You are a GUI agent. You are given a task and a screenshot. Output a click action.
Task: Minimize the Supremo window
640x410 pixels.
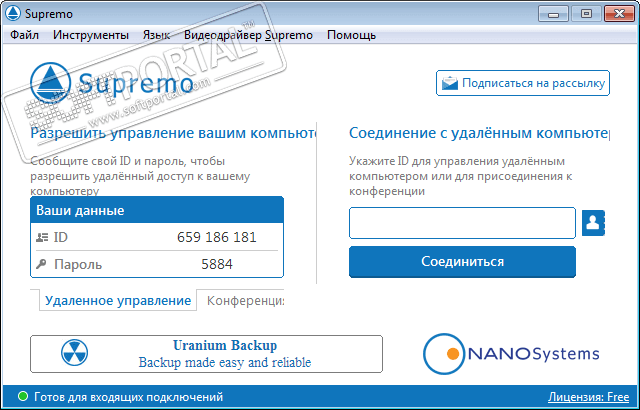click(x=553, y=14)
